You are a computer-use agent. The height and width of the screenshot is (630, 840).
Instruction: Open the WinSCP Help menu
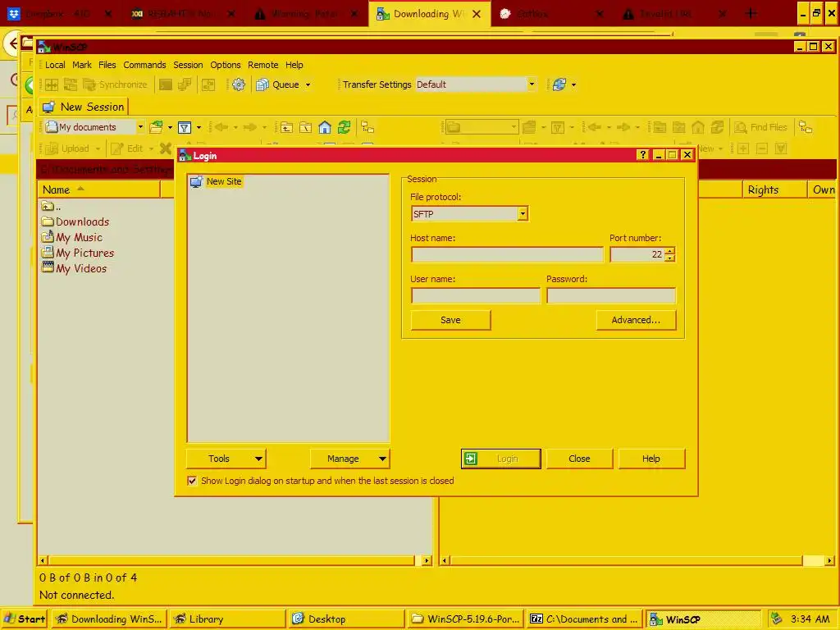click(294, 65)
